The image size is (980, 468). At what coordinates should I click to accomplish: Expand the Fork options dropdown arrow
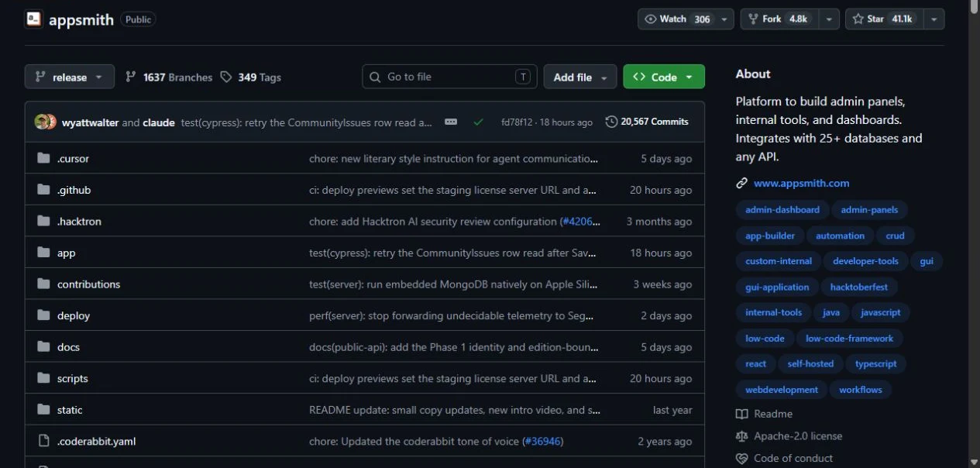[x=830, y=19]
